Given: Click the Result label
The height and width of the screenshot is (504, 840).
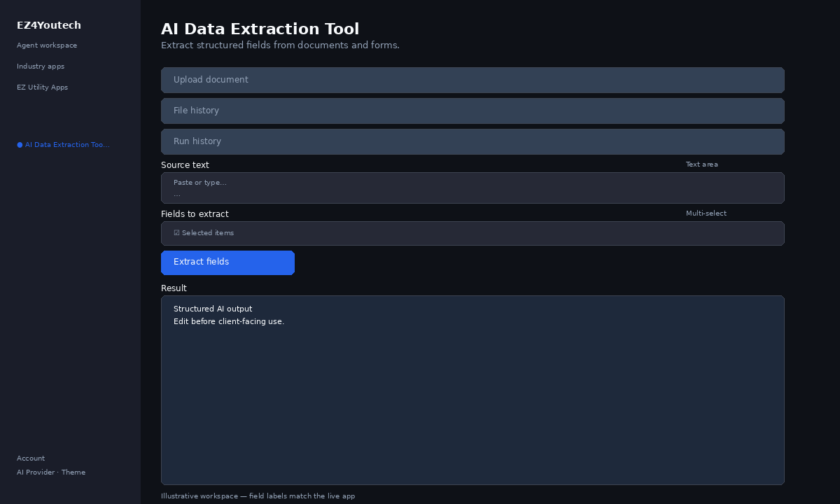Looking at the screenshot, I should [x=174, y=288].
